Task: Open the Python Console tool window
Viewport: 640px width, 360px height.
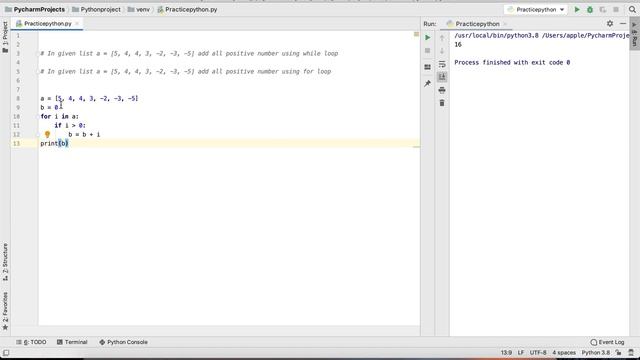Action: pos(123,342)
